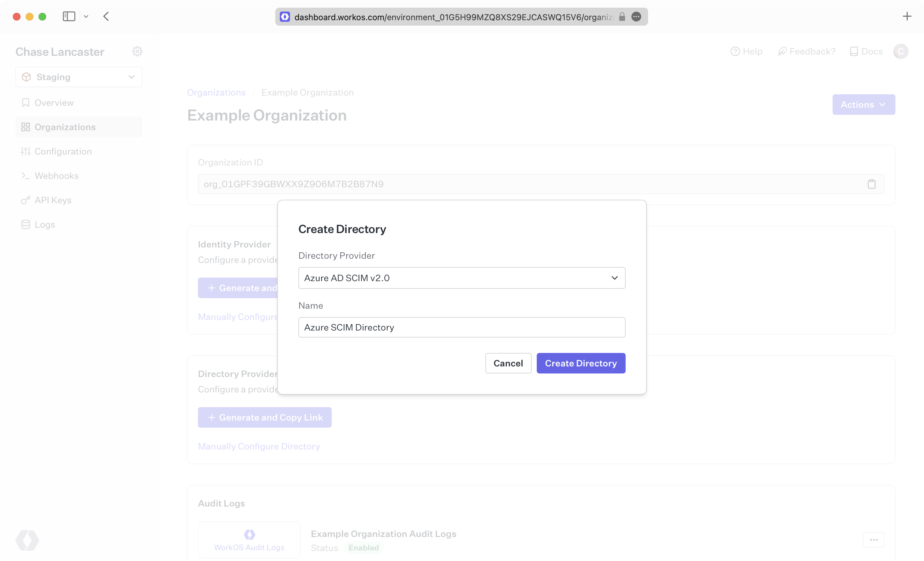Click the ellipsis icon in the address bar

(x=636, y=17)
